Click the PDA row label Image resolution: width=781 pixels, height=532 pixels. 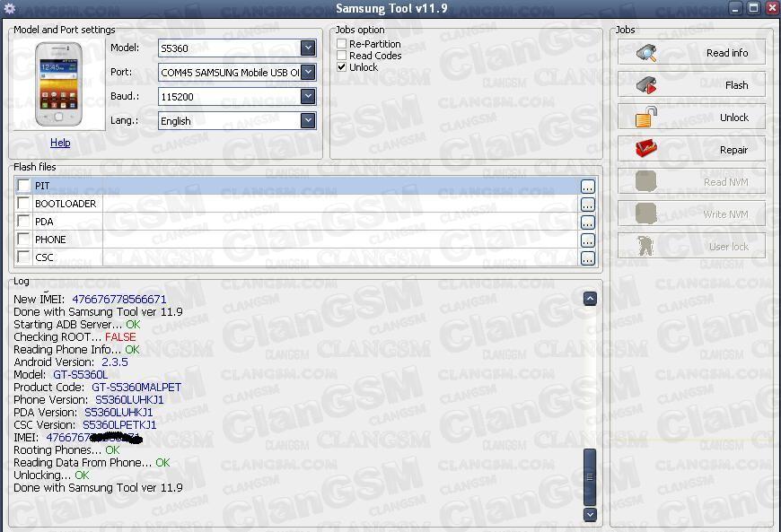coord(44,222)
